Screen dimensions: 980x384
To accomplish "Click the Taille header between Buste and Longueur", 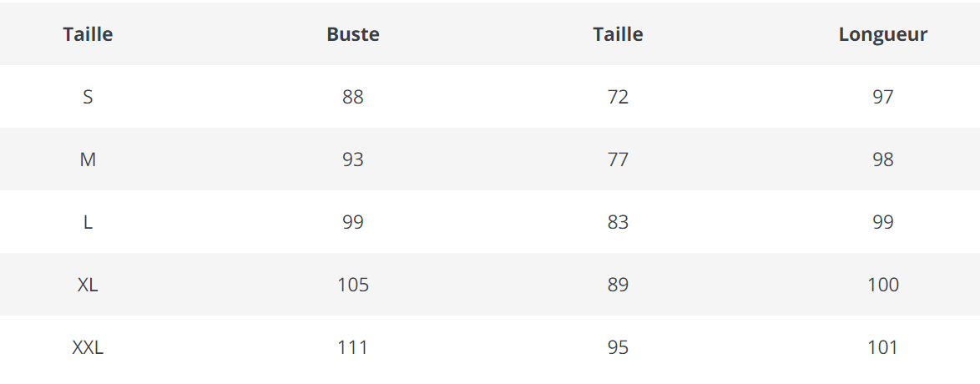I will (618, 34).
